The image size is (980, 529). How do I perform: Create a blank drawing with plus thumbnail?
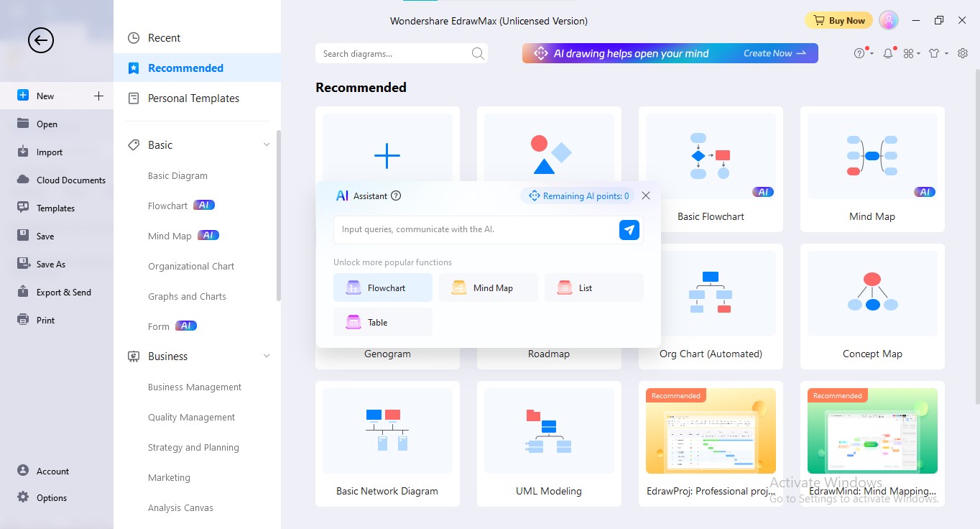point(387,156)
